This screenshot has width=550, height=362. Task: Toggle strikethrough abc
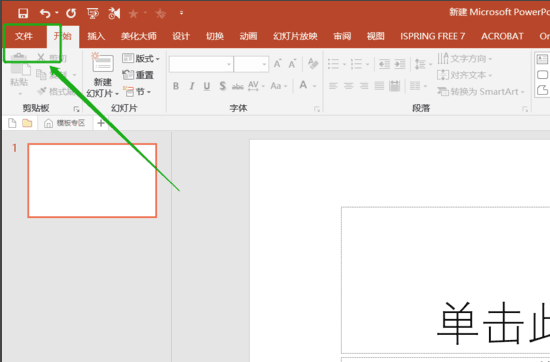pos(238,86)
